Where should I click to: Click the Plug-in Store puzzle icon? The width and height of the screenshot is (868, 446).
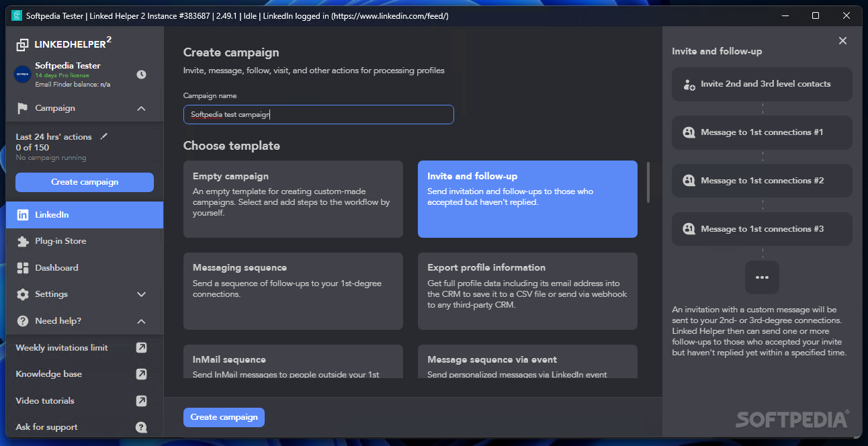[23, 241]
